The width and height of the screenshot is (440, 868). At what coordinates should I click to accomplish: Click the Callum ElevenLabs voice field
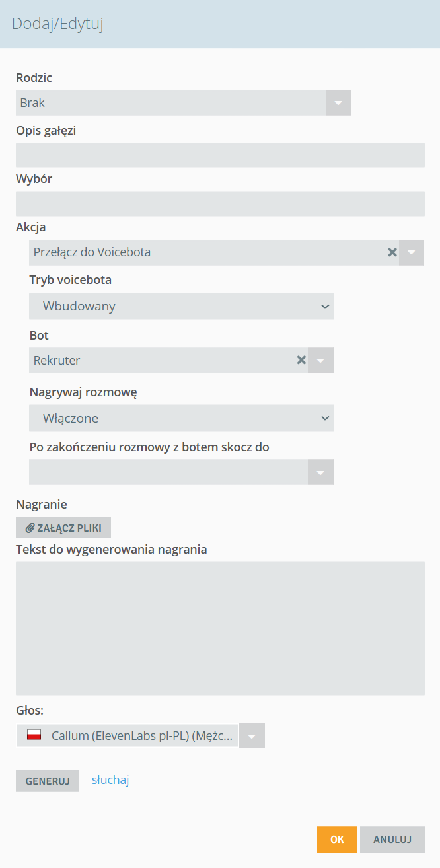[x=128, y=735]
